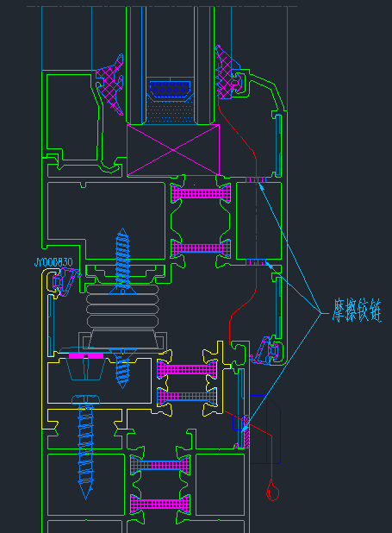Screen dimensions: 392x533
Task: Click the JY00B830 part label
Action: pyautogui.click(x=53, y=262)
